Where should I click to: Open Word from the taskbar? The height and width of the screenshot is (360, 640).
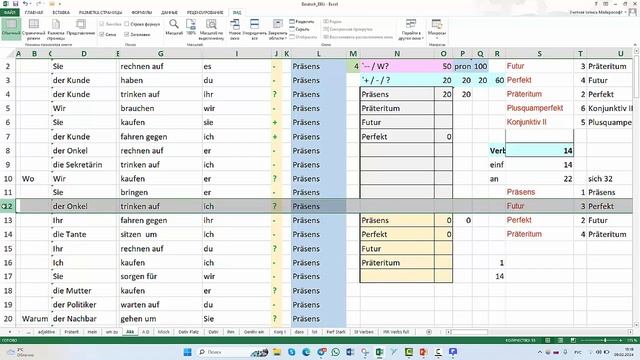click(x=350, y=352)
